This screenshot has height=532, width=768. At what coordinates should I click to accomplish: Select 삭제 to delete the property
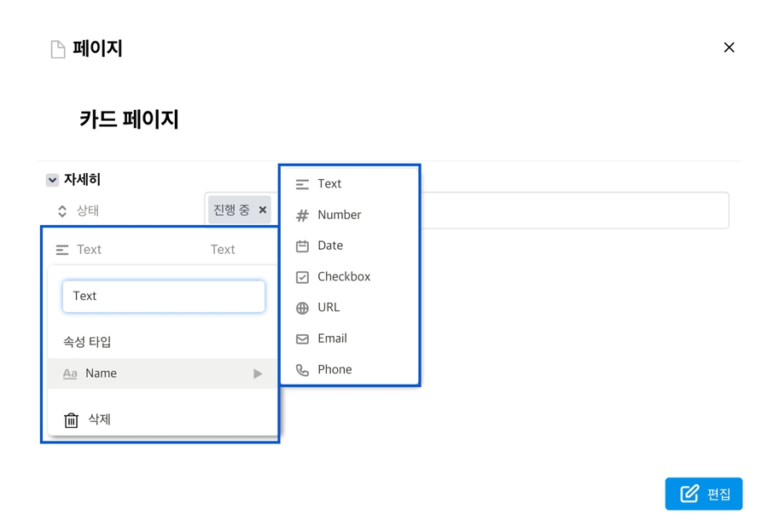pyautogui.click(x=100, y=419)
